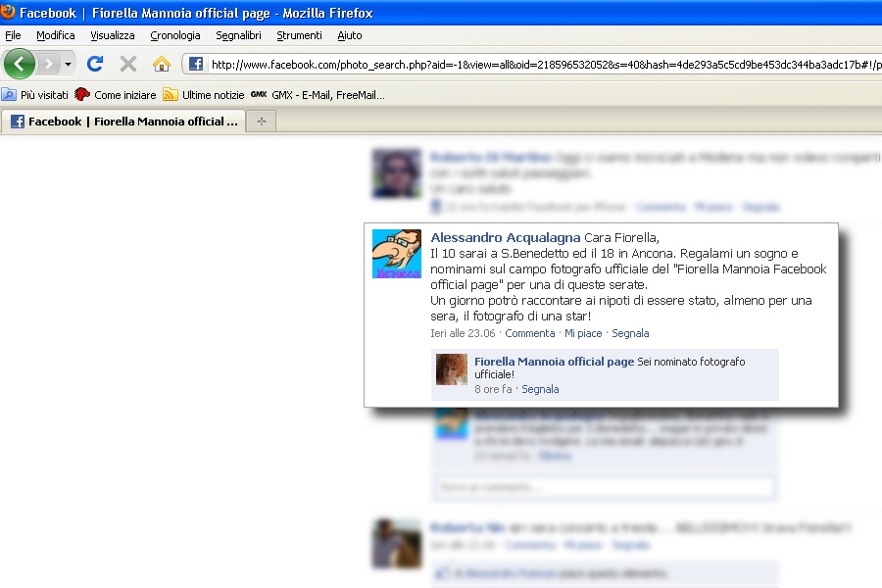Viewport: 882px width, 588px height.
Task: Click the RSS Ultime notizie feed icon
Action: [x=170, y=94]
